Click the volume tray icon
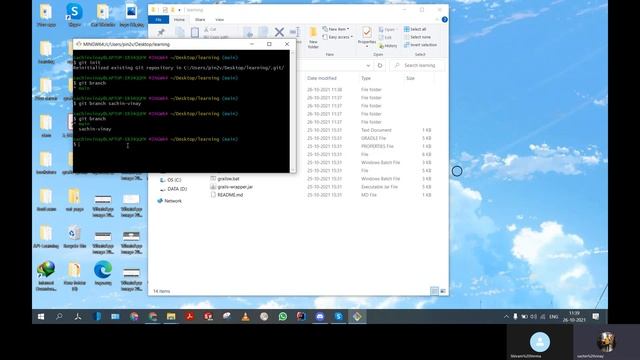The height and width of the screenshot is (360, 640). pos(533,316)
